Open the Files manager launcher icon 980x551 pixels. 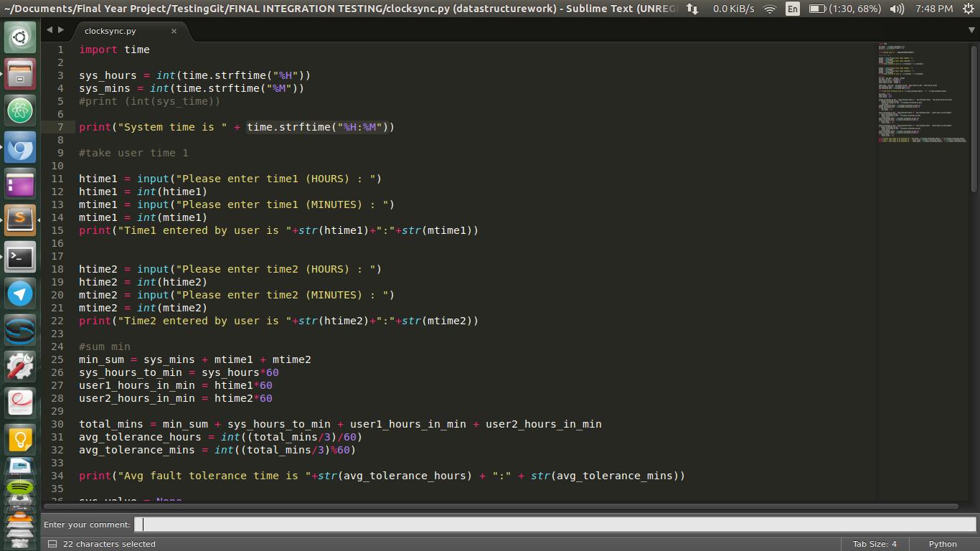(x=20, y=74)
